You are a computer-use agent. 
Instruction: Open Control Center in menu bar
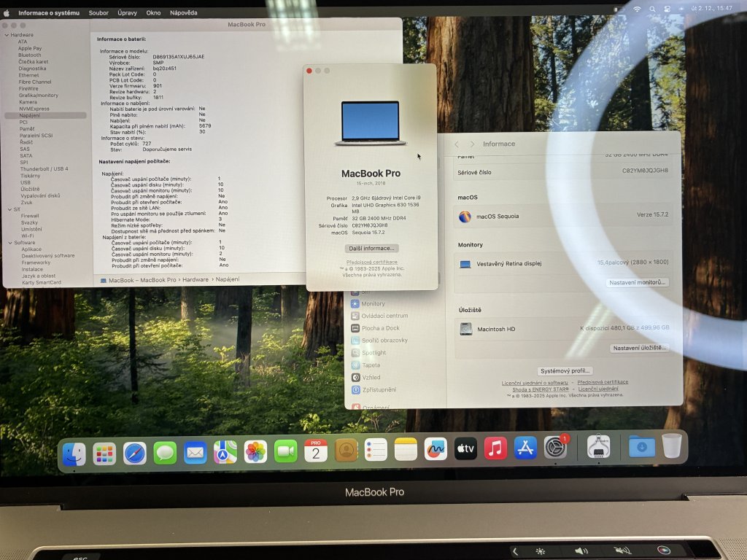[667, 9]
